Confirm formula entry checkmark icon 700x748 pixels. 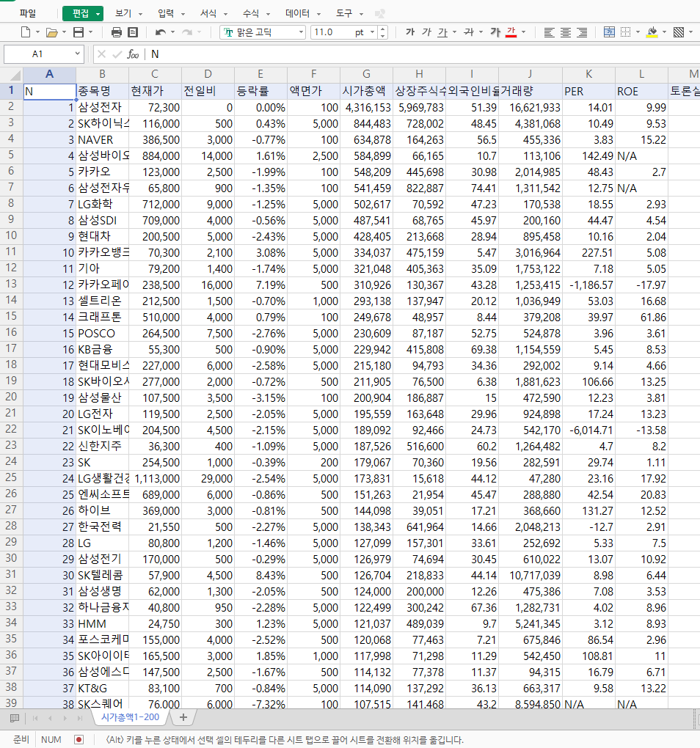point(117,54)
